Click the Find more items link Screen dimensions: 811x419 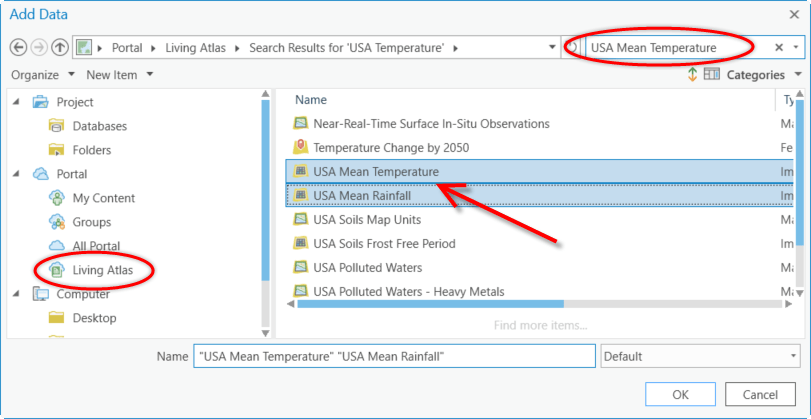(540, 325)
